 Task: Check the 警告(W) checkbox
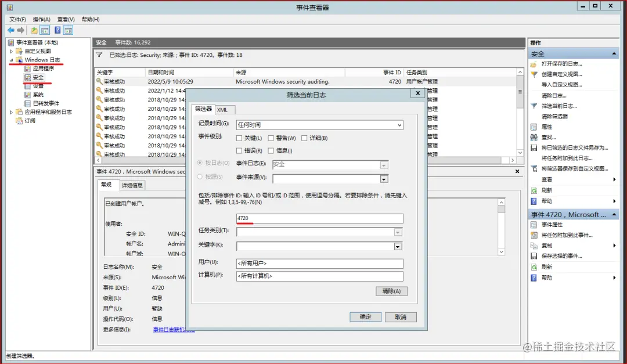[271, 138]
